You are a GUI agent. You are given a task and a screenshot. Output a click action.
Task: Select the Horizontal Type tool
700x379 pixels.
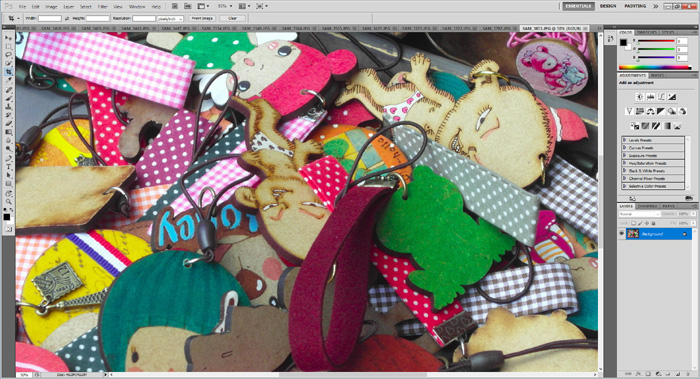point(8,167)
